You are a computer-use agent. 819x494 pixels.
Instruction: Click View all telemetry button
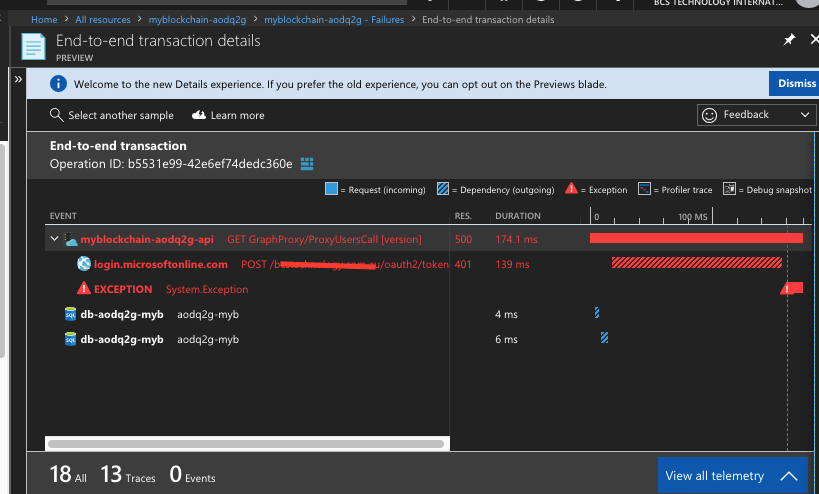[x=732, y=476]
